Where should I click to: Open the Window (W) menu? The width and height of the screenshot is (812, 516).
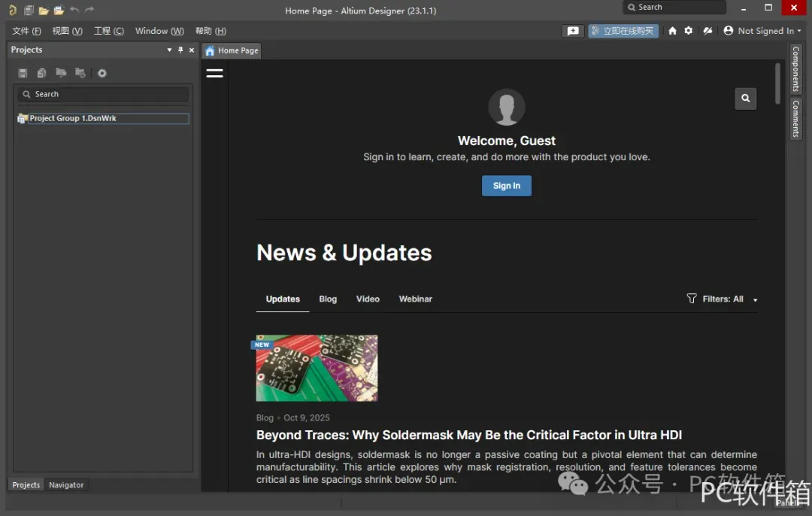click(x=159, y=31)
